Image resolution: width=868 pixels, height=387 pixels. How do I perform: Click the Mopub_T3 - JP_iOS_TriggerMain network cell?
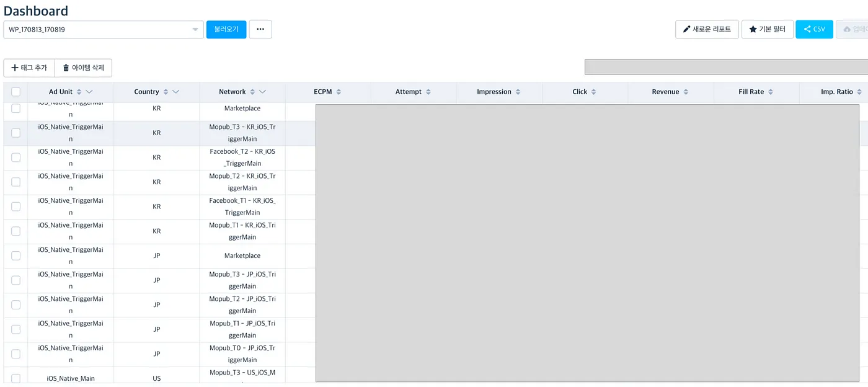tap(242, 280)
